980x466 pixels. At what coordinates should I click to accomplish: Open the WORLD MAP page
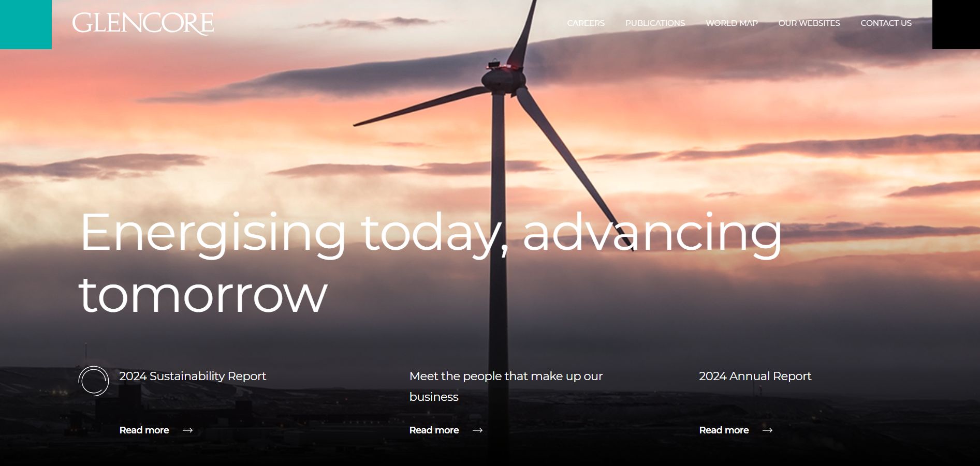732,23
